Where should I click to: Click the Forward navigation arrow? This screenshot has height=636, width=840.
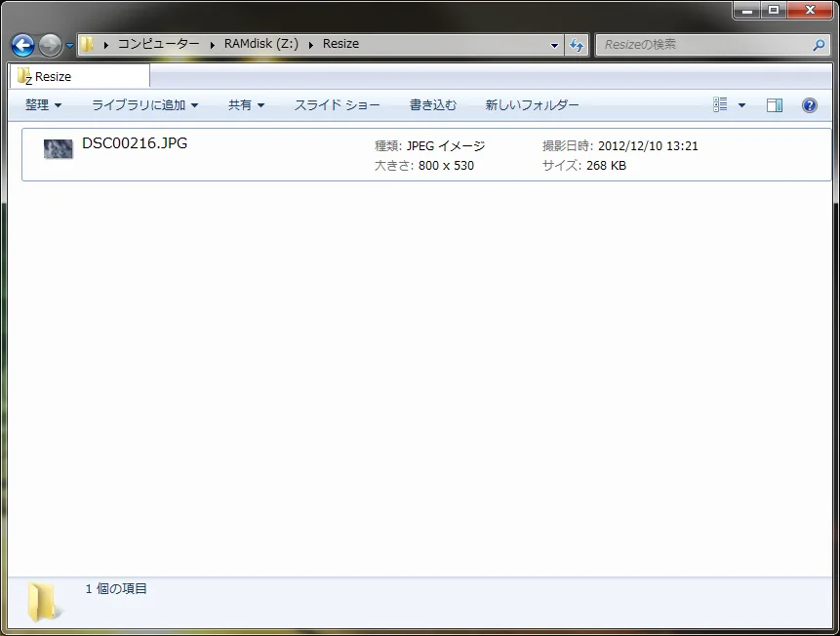[x=50, y=45]
